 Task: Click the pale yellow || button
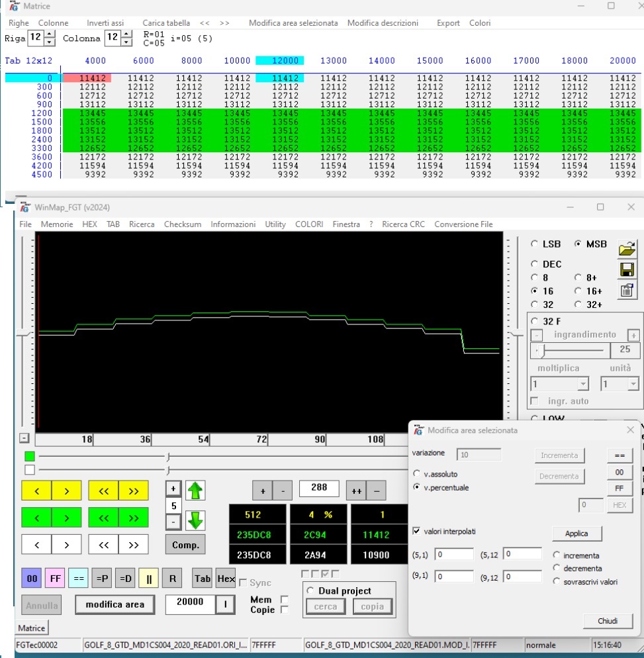point(149,578)
